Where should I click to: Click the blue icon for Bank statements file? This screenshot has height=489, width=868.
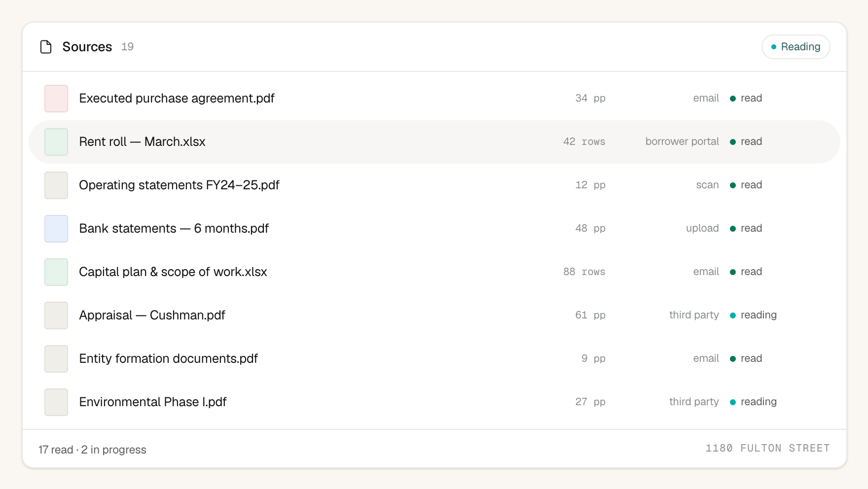tap(56, 229)
